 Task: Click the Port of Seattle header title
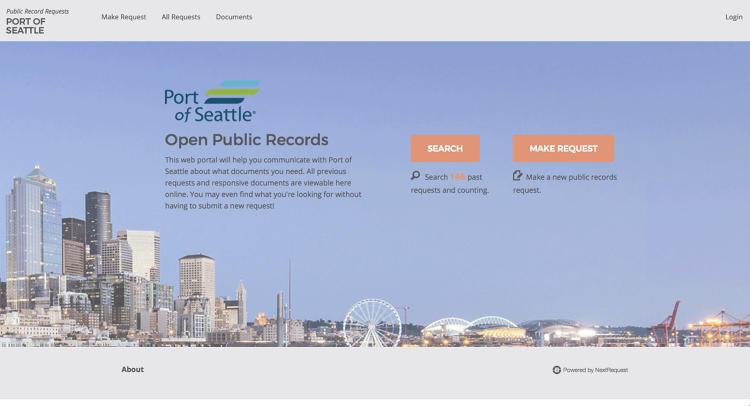(x=25, y=26)
